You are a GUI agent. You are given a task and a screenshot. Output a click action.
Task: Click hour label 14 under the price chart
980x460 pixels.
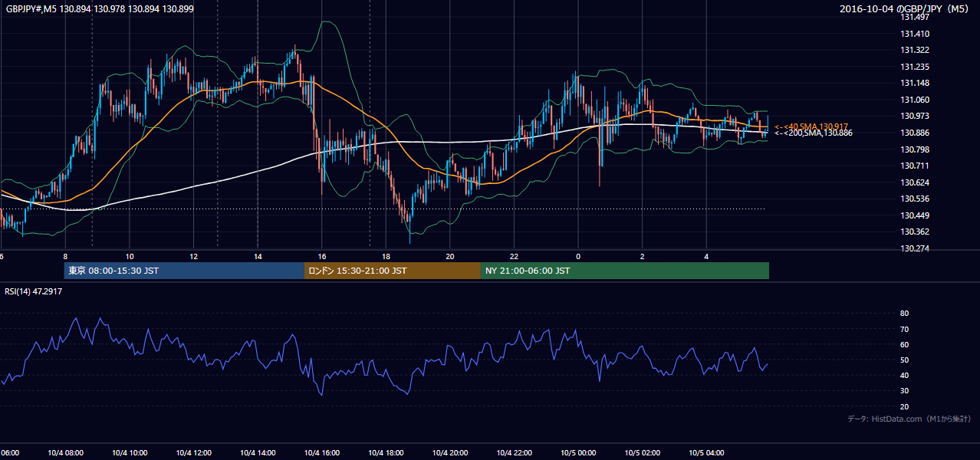click(258, 256)
